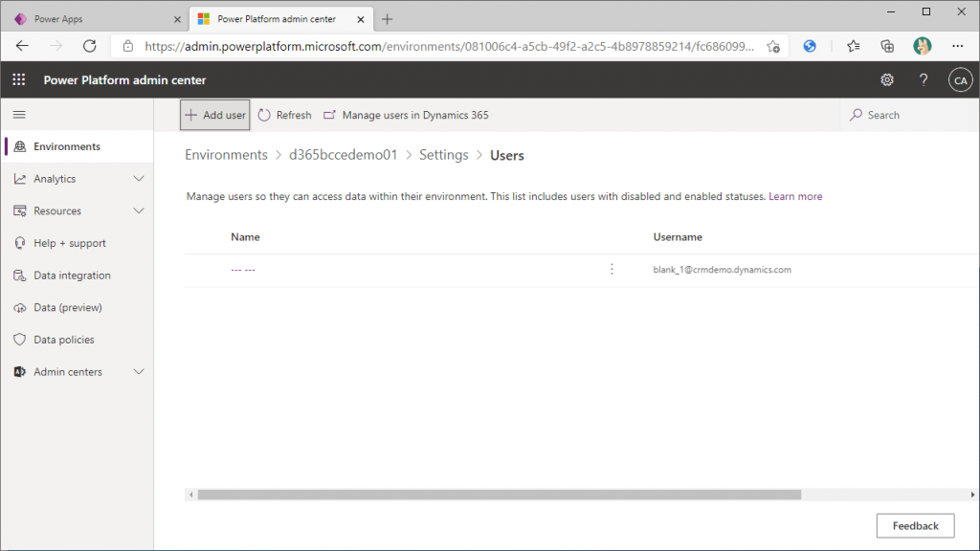980x551 pixels.
Task: Click blank_1@crmdemo.dynamics.com username
Action: click(722, 269)
